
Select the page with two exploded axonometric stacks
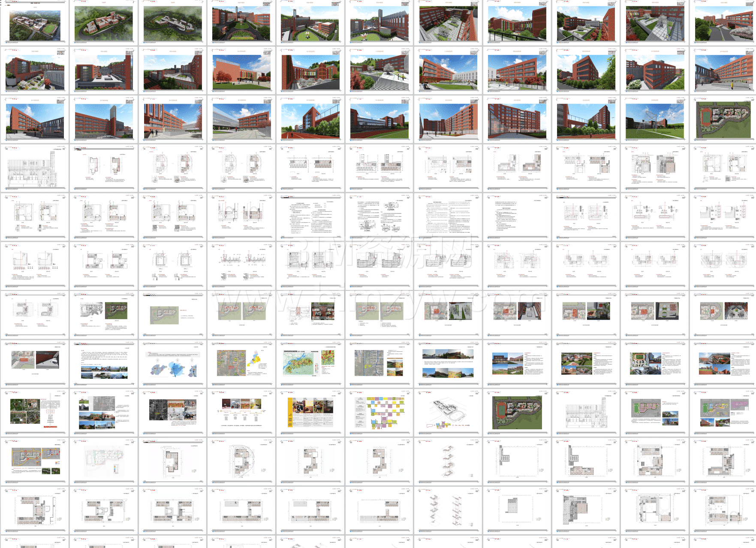448,510
